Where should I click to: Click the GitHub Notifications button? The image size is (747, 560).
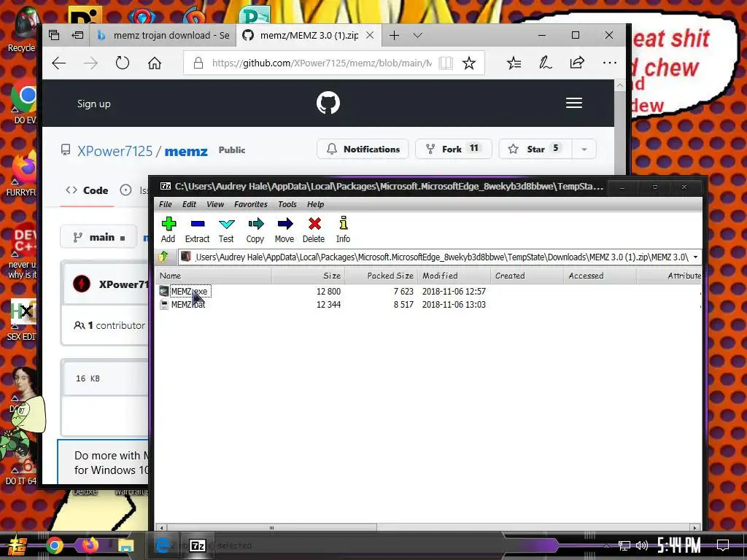pyautogui.click(x=363, y=149)
